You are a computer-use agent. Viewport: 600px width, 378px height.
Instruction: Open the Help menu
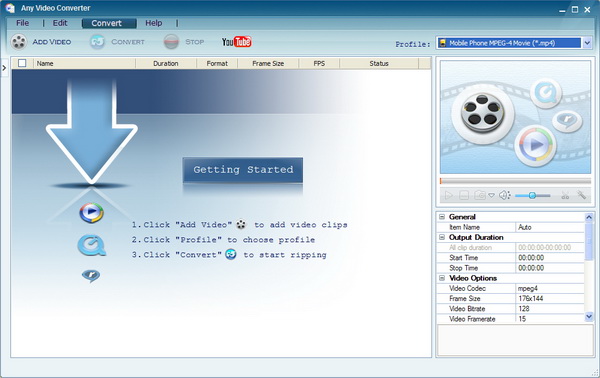point(154,23)
